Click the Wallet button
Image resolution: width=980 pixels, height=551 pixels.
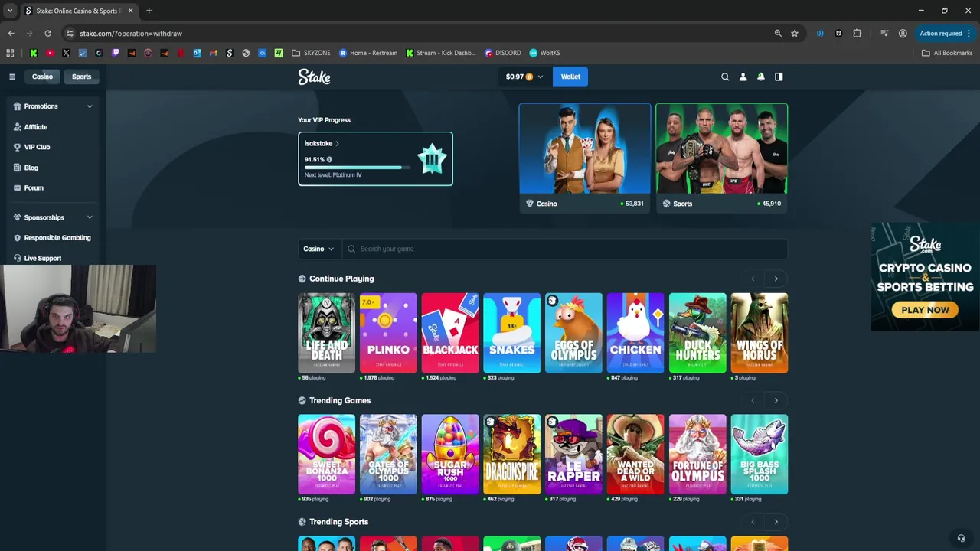pyautogui.click(x=570, y=77)
